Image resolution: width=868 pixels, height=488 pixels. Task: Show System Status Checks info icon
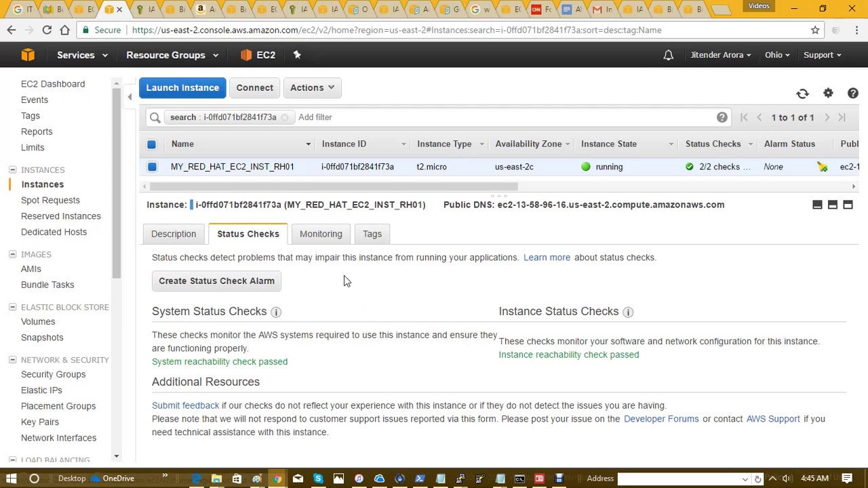(276, 312)
